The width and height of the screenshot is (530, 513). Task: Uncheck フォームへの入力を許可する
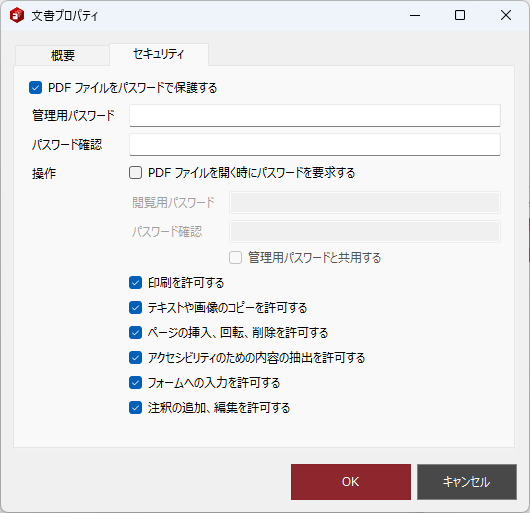(x=136, y=383)
